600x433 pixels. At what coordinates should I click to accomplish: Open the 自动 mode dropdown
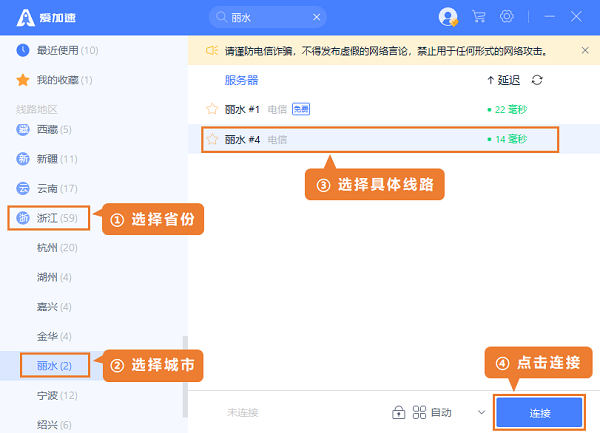point(481,412)
